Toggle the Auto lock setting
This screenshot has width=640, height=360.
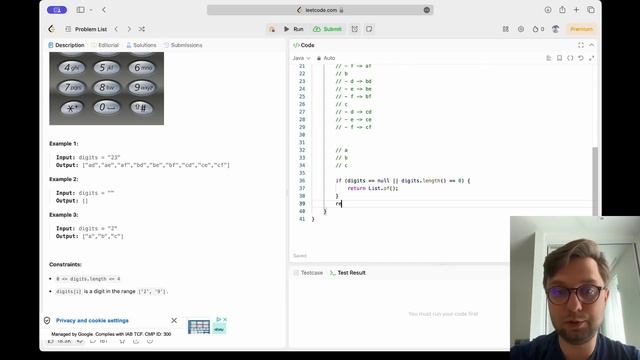coord(326,58)
